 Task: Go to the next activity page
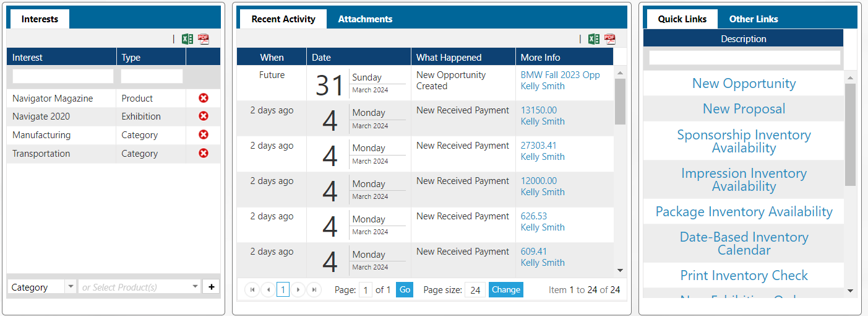point(298,289)
